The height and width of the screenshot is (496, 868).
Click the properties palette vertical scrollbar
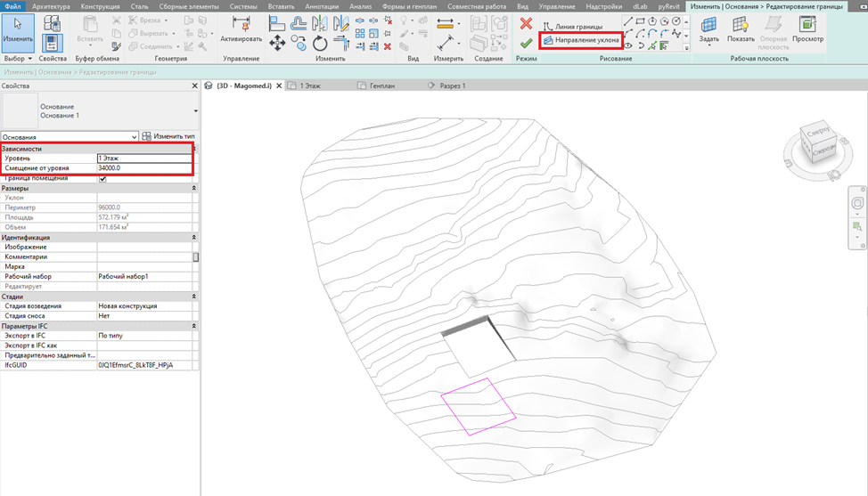click(x=195, y=257)
